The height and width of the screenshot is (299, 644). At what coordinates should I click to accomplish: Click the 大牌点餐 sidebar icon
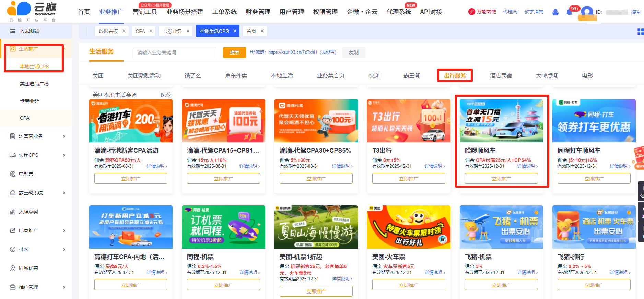(x=13, y=212)
